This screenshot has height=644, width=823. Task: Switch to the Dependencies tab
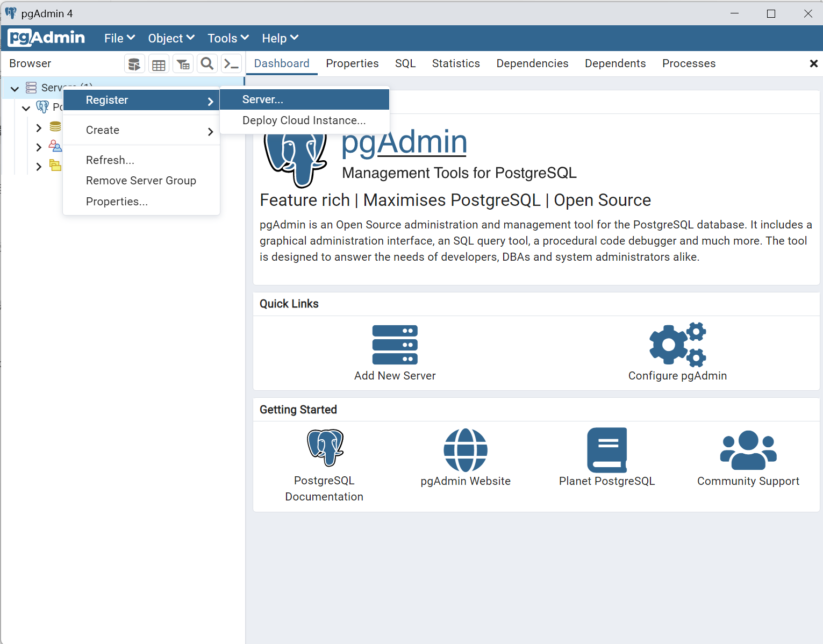(532, 63)
